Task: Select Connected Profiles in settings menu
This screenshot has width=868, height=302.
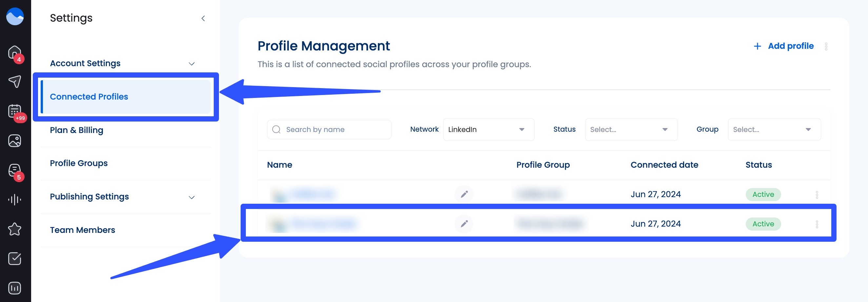Action: point(89,97)
